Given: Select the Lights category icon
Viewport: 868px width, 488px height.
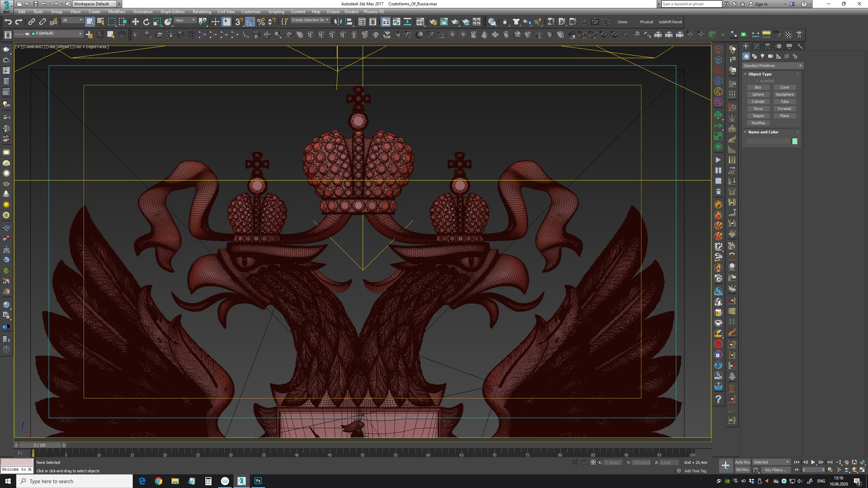Looking at the screenshot, I should tap(762, 56).
